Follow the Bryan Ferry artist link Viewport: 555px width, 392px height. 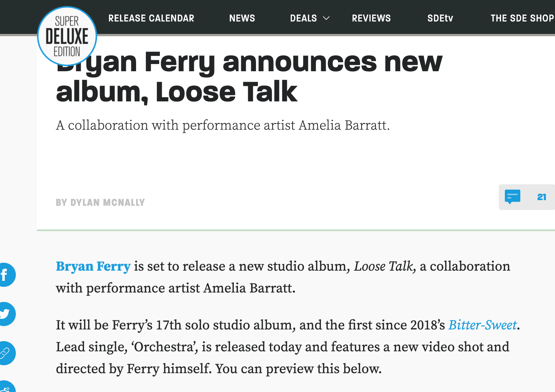tap(93, 266)
